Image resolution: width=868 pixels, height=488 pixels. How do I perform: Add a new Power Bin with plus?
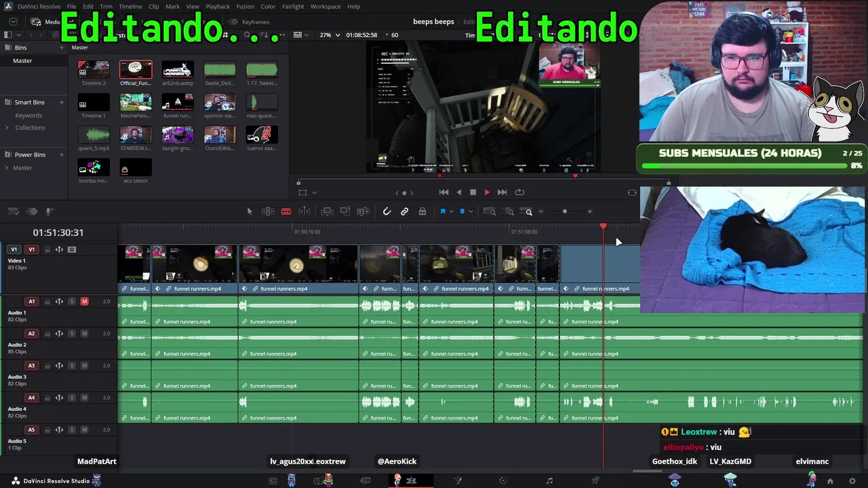click(x=62, y=155)
